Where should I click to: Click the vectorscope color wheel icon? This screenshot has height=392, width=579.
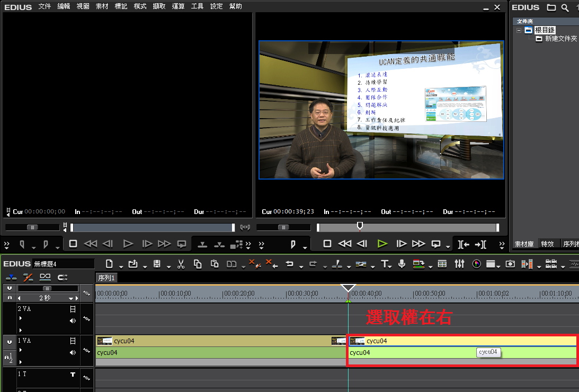(476, 264)
